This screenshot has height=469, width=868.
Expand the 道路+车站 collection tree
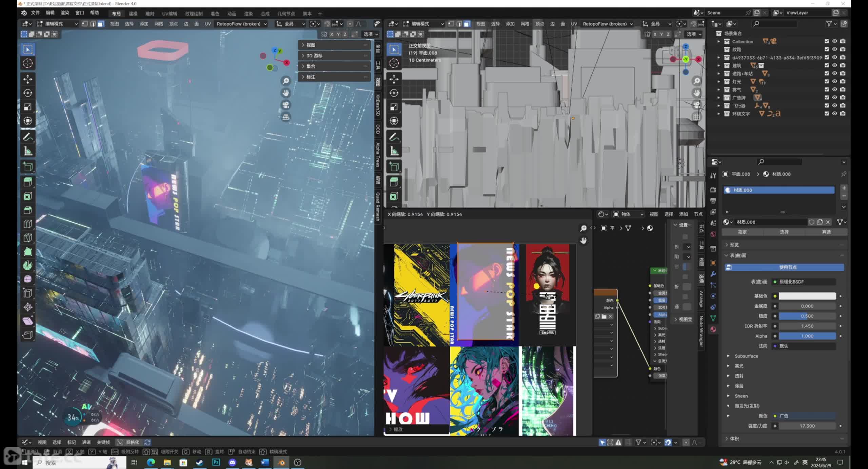pyautogui.click(x=718, y=74)
